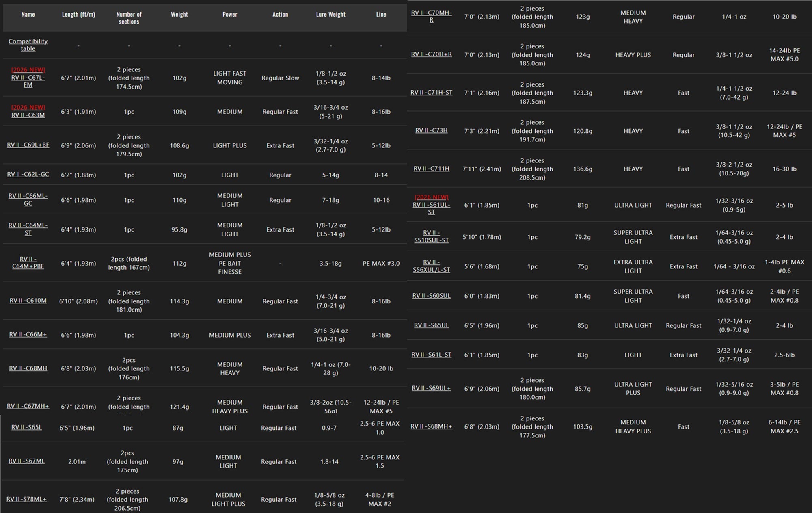
Task: Select the RV II-S69UL+ rod link
Action: (431, 388)
